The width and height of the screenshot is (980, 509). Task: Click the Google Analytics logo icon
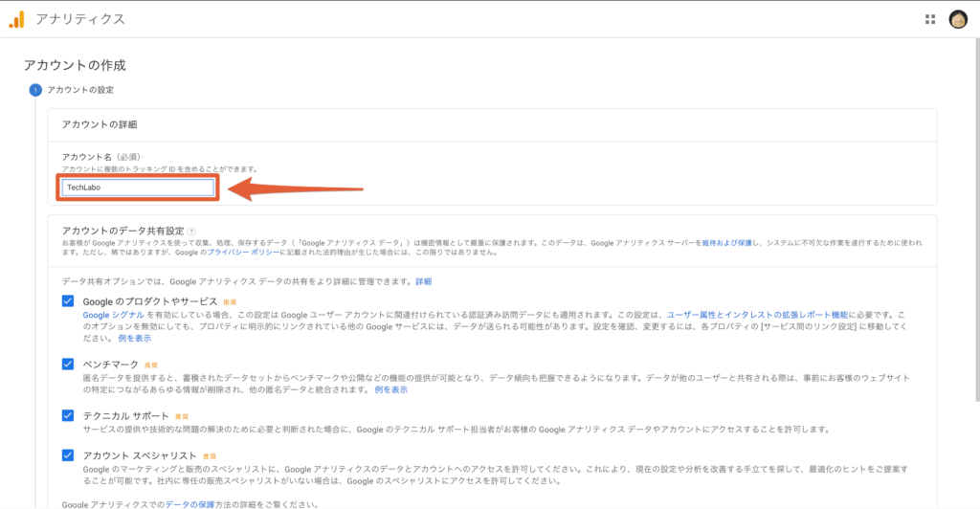coord(17,19)
